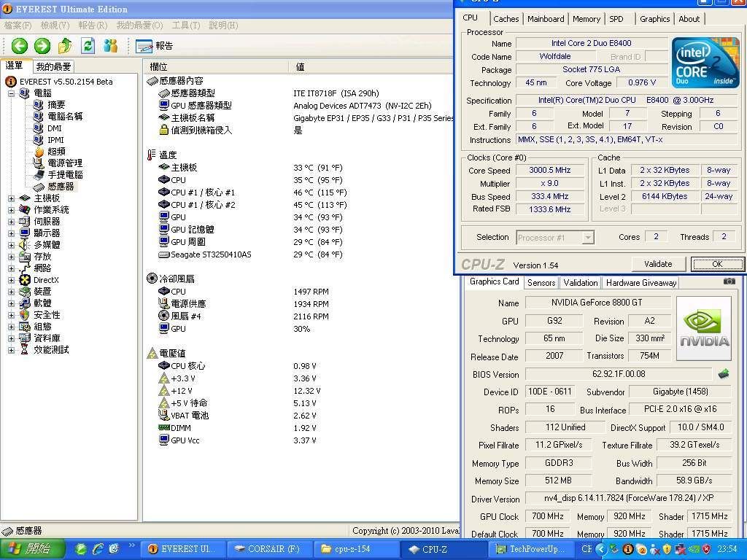
Task: Click the Intel Core 2 Duo logo
Action: tap(705, 63)
